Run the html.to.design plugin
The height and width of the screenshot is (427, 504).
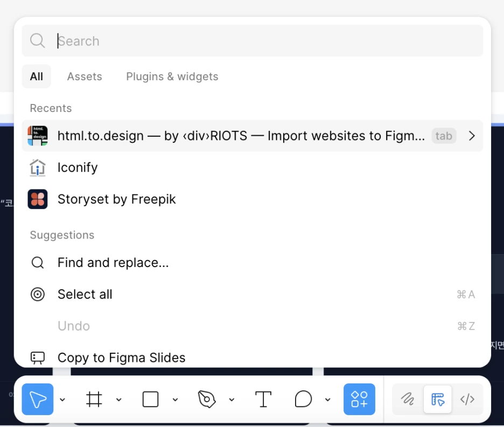click(x=253, y=136)
